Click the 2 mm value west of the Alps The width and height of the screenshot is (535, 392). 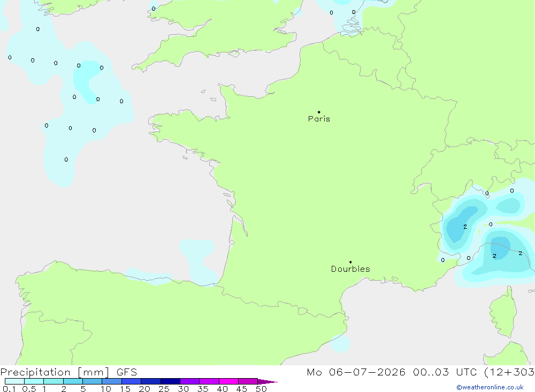465,227
